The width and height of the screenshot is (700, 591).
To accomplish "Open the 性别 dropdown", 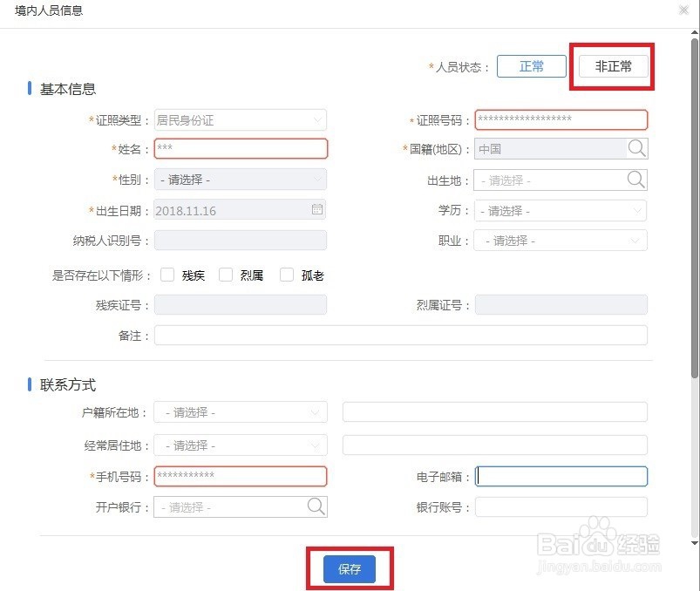I will [241, 180].
